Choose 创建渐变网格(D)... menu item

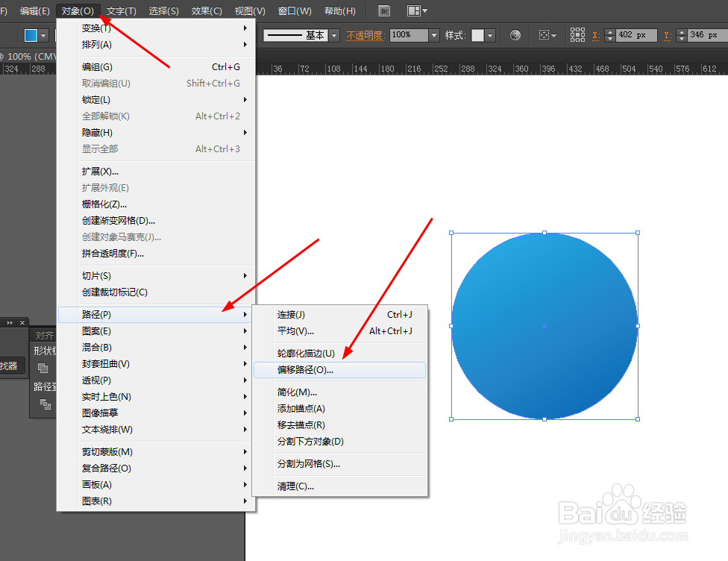point(156,221)
